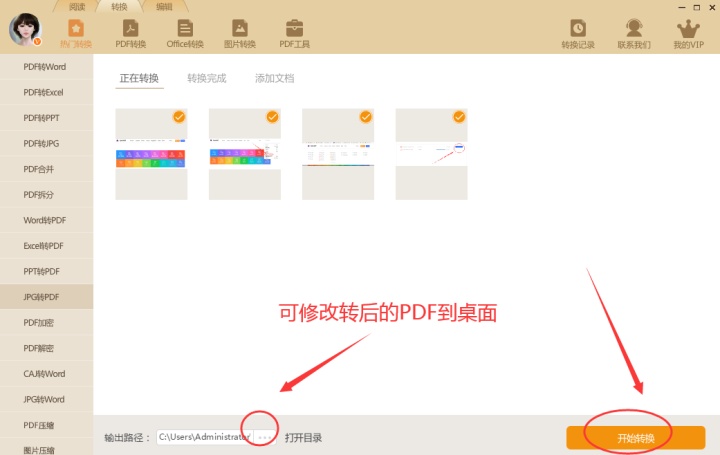720x455 pixels.
Task: Open the 联系我们 headset icon
Action: pos(634,28)
